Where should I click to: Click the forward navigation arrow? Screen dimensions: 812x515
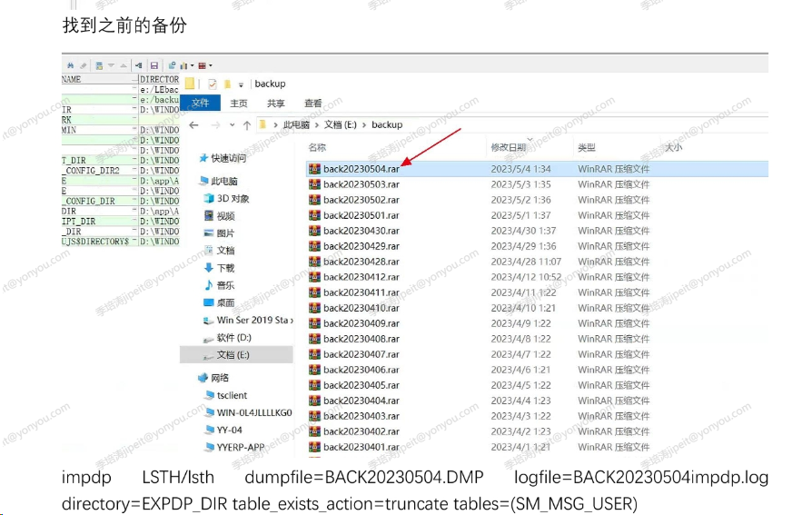pyautogui.click(x=215, y=124)
